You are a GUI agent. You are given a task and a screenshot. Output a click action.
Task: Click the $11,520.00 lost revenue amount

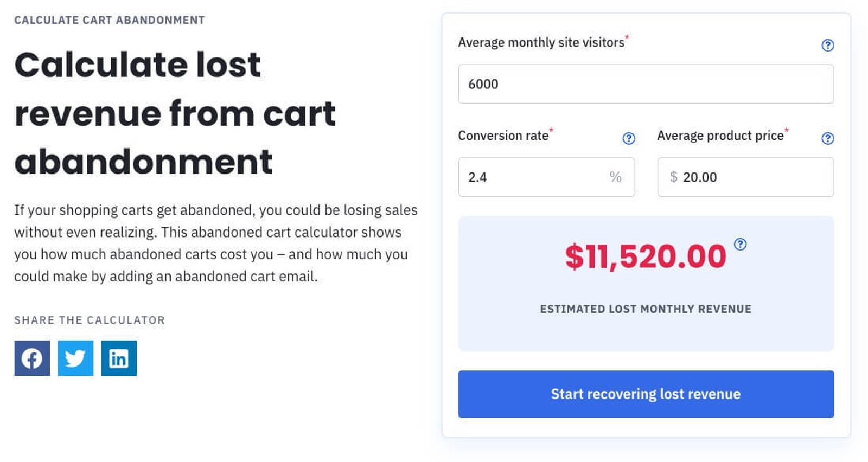(645, 256)
